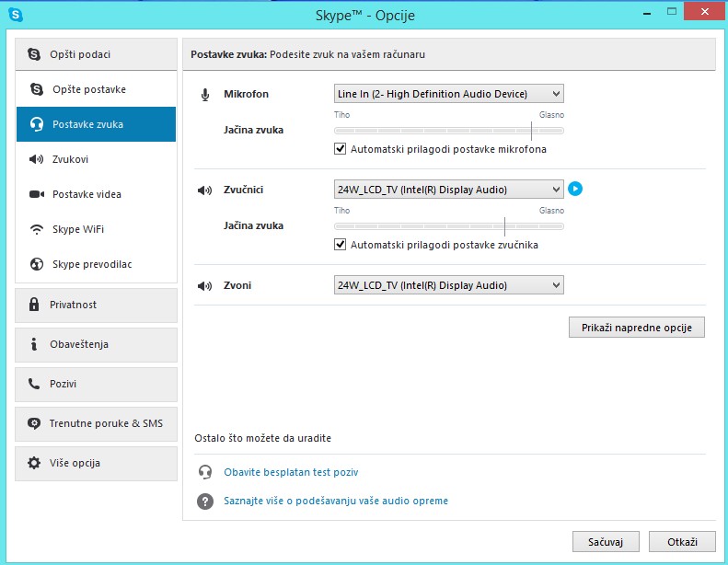Click the speaker icon beside Zvučnici
Viewport: 728px width, 565px height.
204,190
